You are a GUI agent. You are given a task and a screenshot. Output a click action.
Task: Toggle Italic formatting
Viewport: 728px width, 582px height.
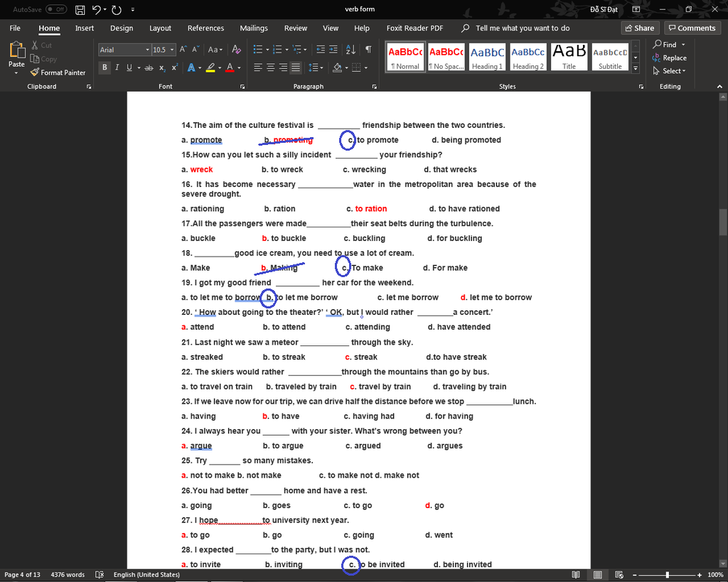pyautogui.click(x=117, y=68)
